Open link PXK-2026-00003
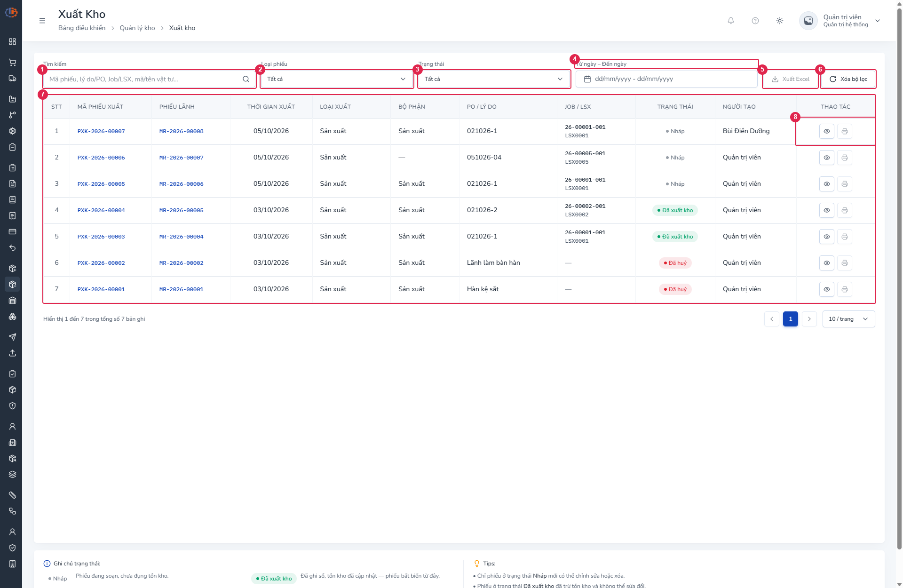The width and height of the screenshot is (903, 588). point(101,237)
